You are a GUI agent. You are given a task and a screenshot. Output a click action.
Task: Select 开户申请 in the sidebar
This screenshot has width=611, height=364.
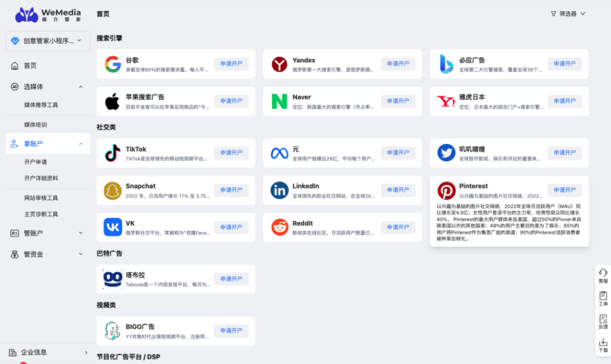pyautogui.click(x=35, y=162)
